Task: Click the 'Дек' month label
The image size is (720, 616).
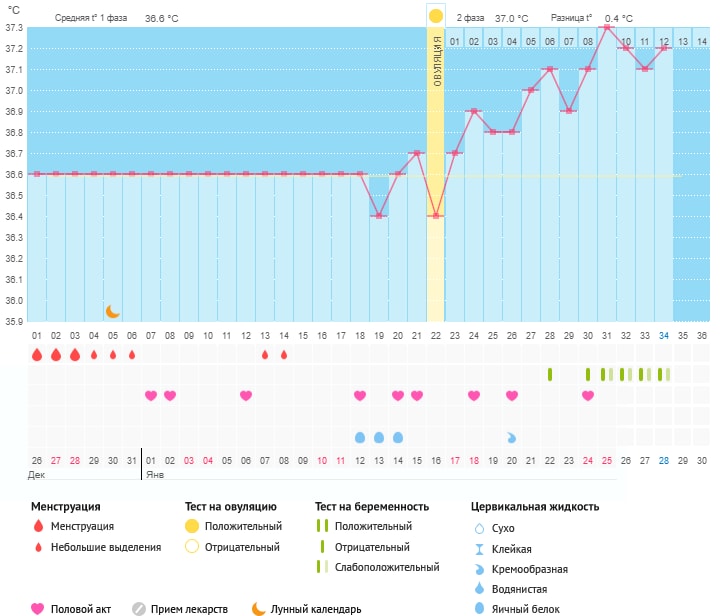Action: [x=36, y=475]
